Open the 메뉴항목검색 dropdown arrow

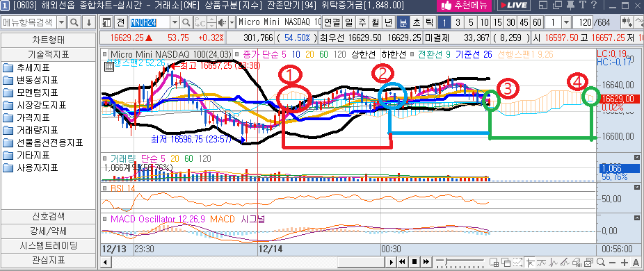[62, 22]
